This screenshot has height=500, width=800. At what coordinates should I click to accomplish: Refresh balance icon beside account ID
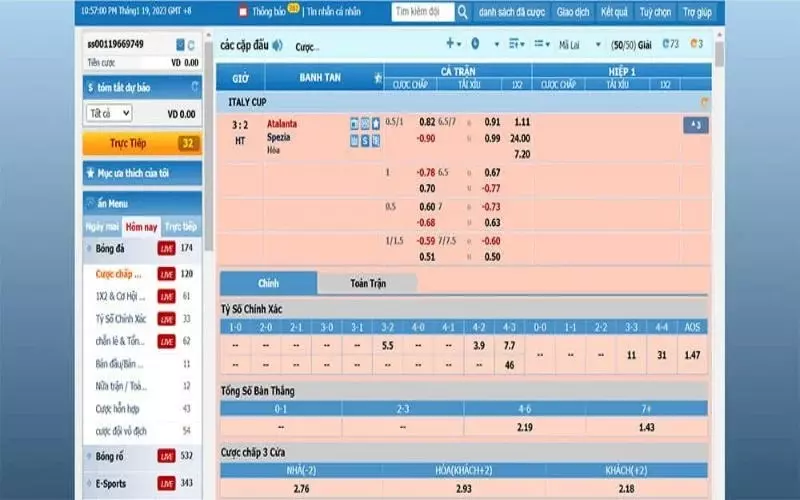(191, 45)
